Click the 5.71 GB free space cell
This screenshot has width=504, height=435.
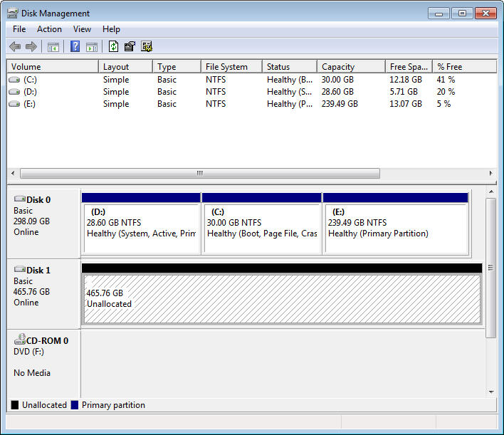[x=404, y=92]
